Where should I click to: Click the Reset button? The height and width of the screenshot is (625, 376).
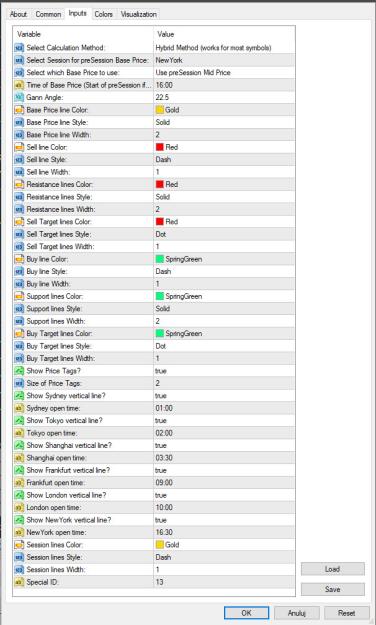[346, 613]
